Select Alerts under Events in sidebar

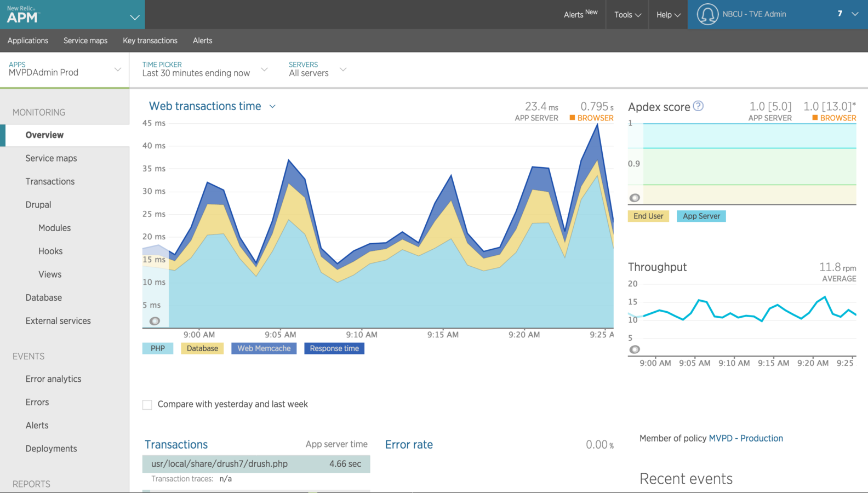tap(37, 426)
